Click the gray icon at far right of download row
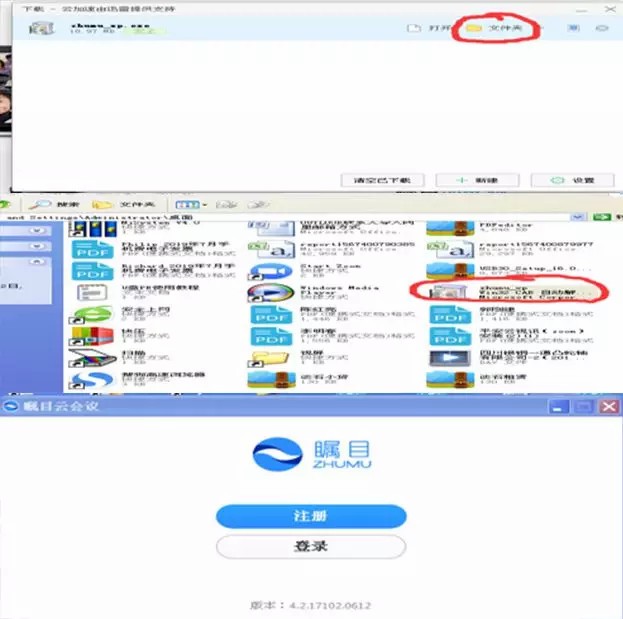Viewport: 623px width, 619px height. pyautogui.click(x=602, y=28)
